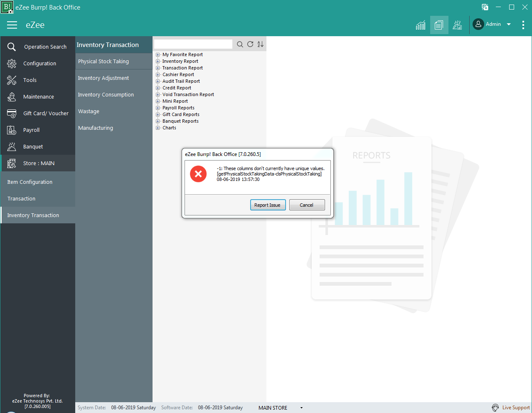Click the Operation Search magnifier icon

pos(12,47)
